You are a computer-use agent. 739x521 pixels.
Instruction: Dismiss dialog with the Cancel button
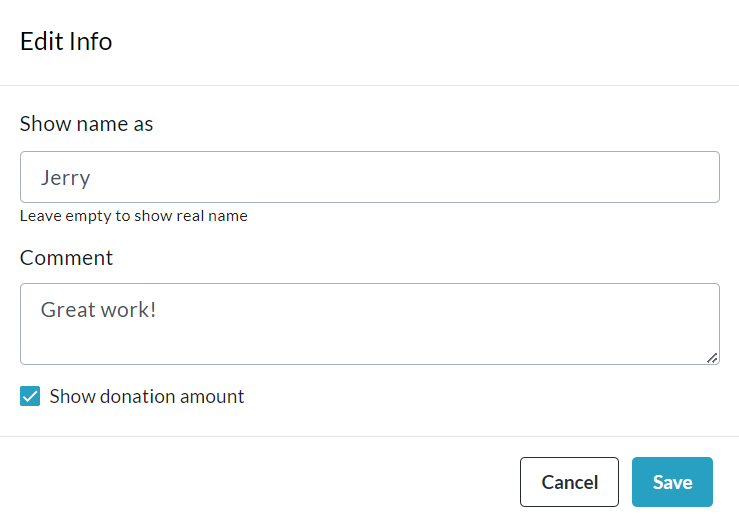click(x=569, y=482)
